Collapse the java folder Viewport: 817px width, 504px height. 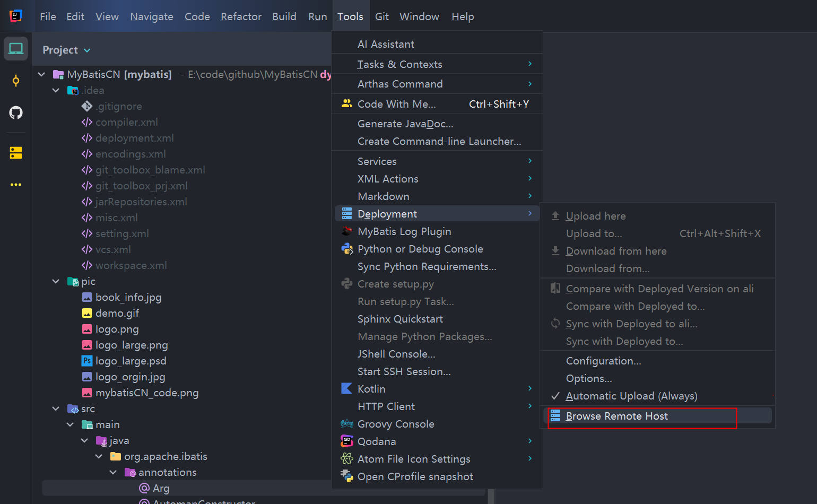(x=85, y=440)
